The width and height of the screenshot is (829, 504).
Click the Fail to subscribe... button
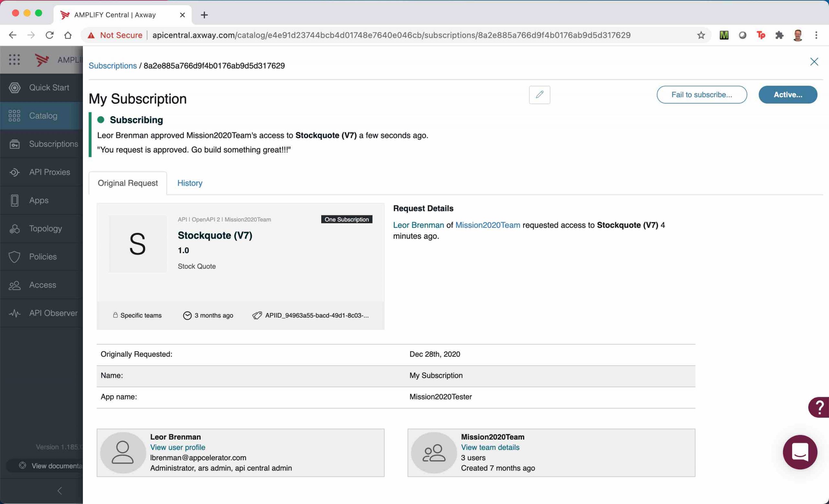pos(701,95)
